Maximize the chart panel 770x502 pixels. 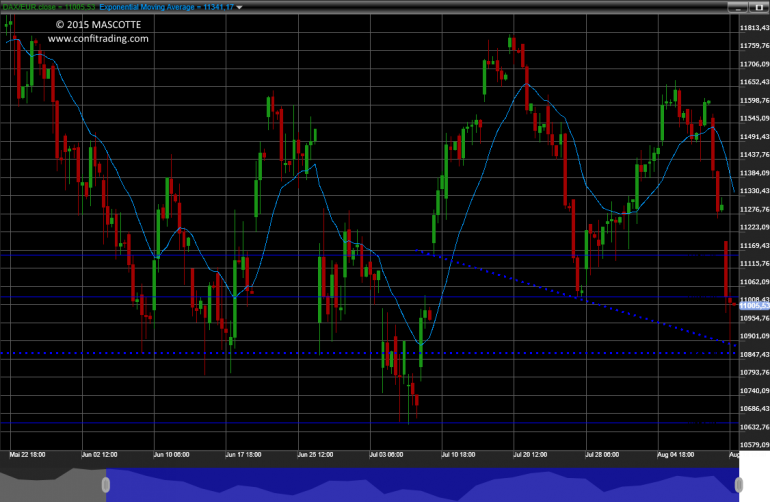pos(758,7)
